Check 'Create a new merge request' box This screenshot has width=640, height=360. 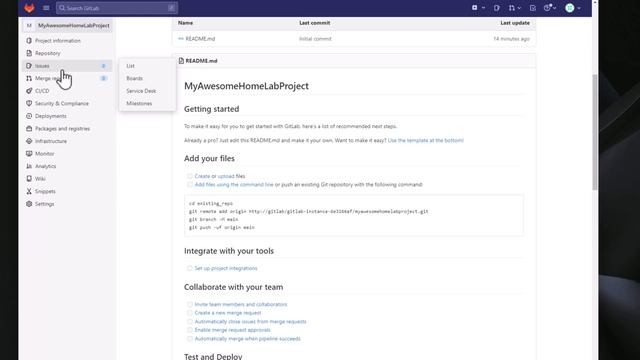click(x=190, y=313)
